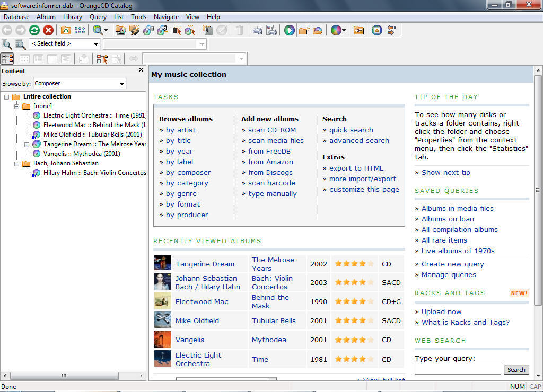Toggle the content tree view panel button

7,59
